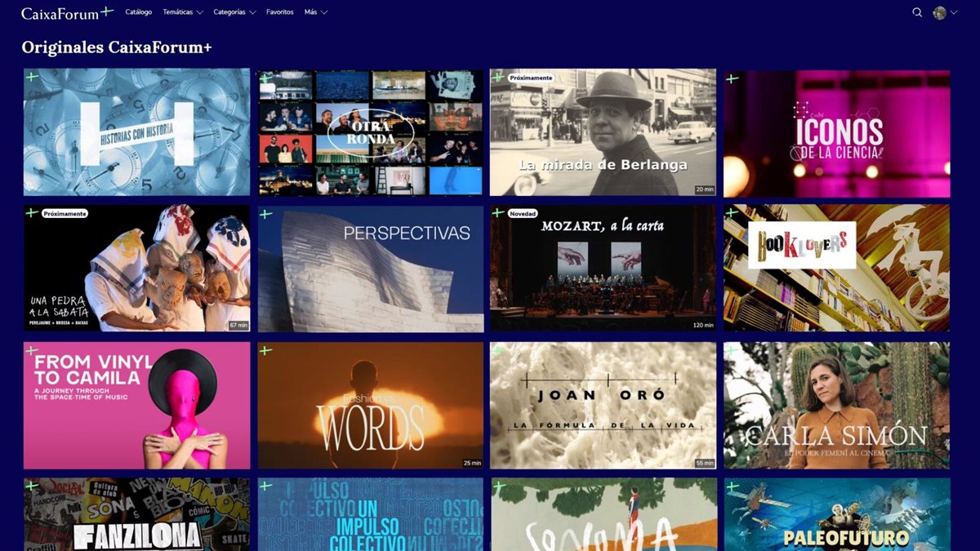Click the plus icon on Perspectivas thumbnail
The width and height of the screenshot is (980, 551).
265,214
